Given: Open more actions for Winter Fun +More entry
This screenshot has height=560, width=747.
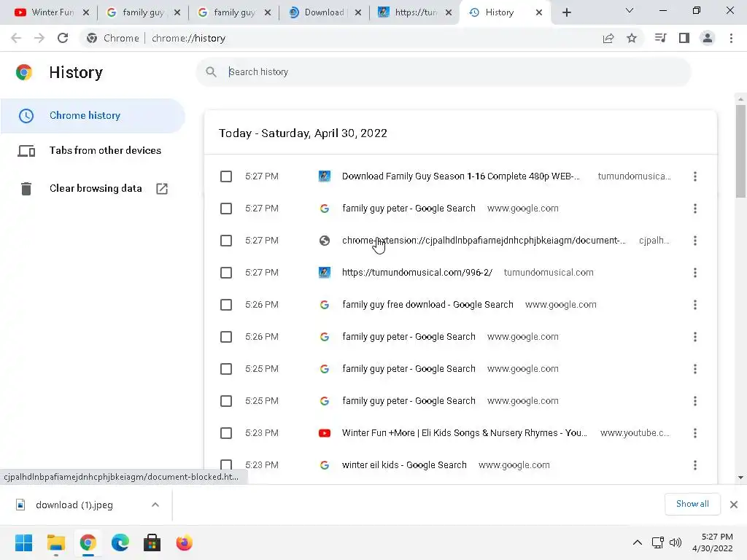Looking at the screenshot, I should pyautogui.click(x=695, y=433).
